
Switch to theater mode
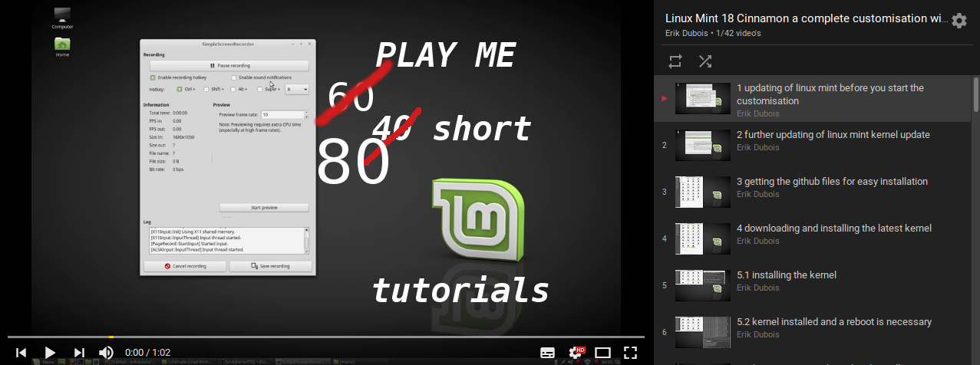[x=603, y=353]
